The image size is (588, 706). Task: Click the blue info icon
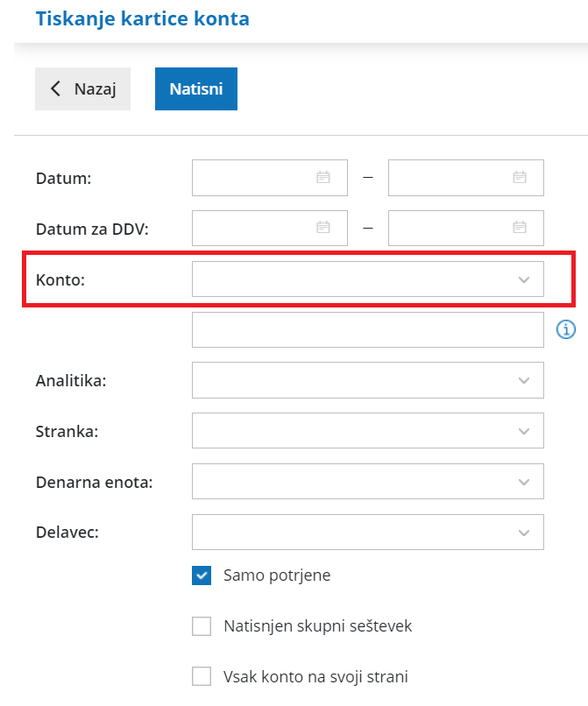tap(566, 329)
